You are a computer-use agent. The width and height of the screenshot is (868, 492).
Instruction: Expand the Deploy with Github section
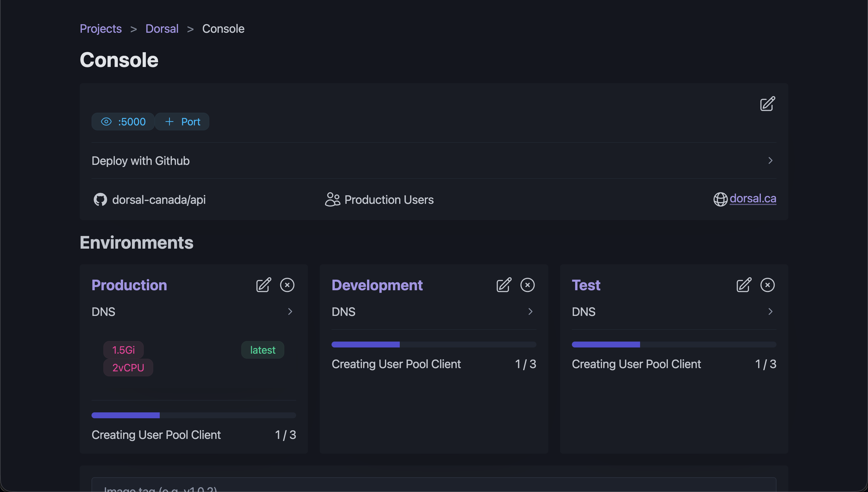pyautogui.click(x=434, y=160)
